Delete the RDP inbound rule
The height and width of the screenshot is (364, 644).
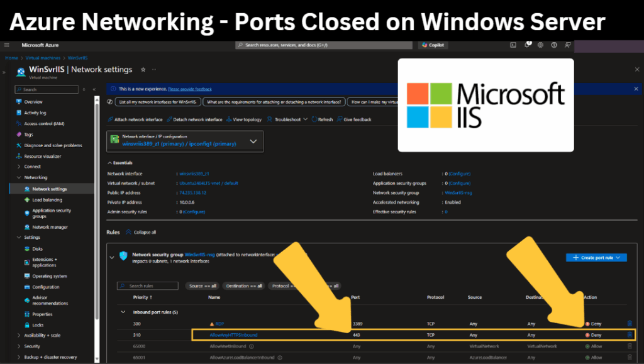pyautogui.click(x=630, y=324)
